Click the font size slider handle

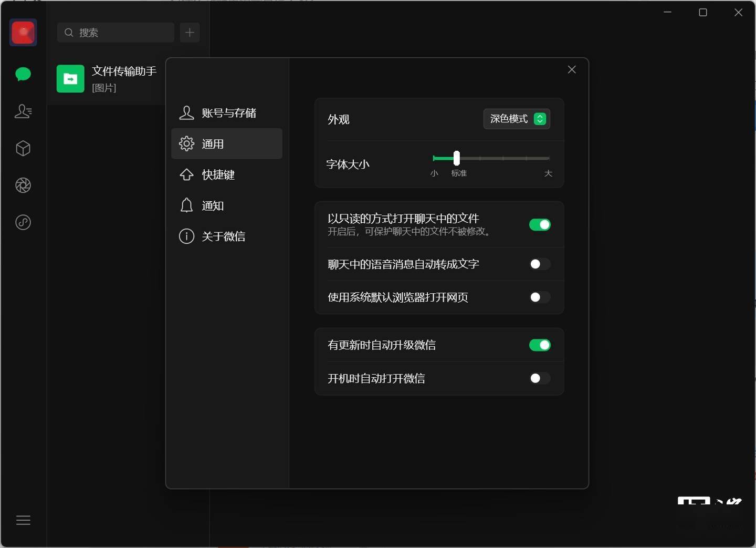coord(456,158)
